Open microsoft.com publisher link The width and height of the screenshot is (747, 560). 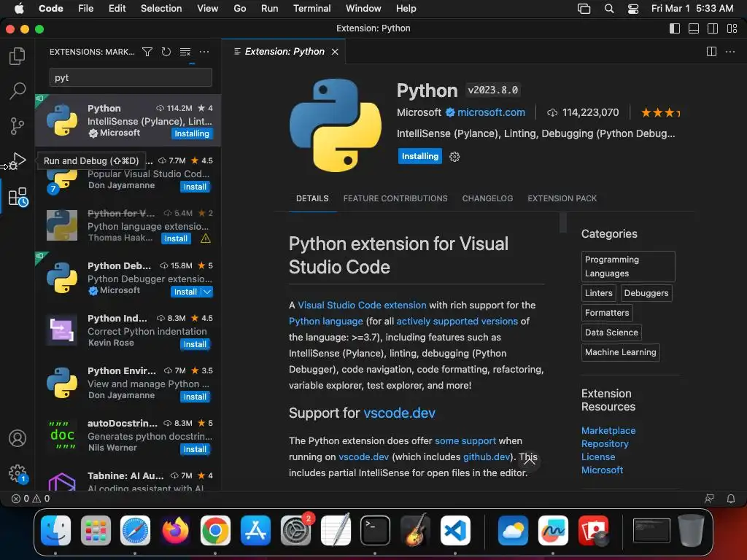point(491,112)
